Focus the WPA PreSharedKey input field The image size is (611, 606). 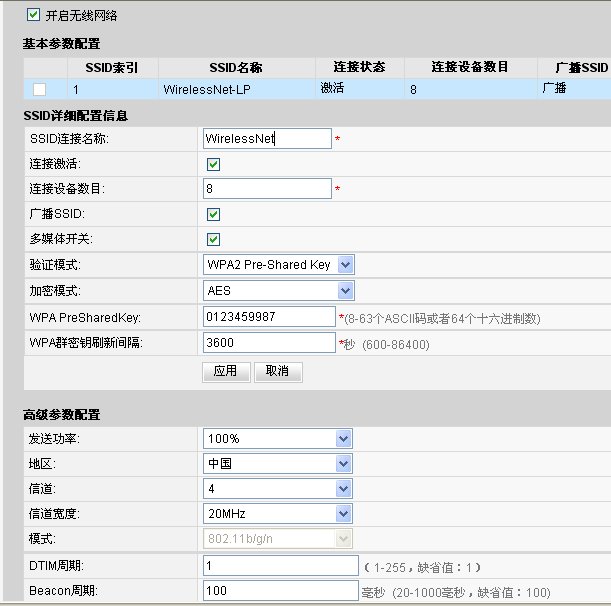click(269, 316)
